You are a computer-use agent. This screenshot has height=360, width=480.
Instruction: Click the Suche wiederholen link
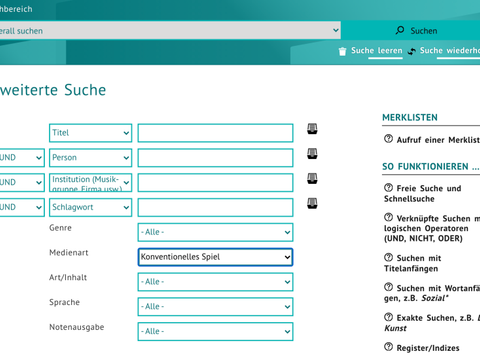(450, 51)
